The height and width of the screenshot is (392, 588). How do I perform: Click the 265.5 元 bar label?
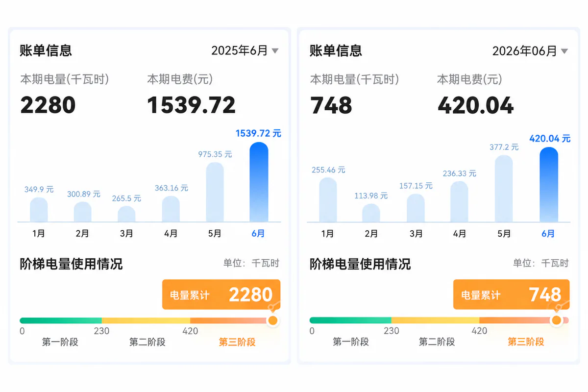(127, 198)
